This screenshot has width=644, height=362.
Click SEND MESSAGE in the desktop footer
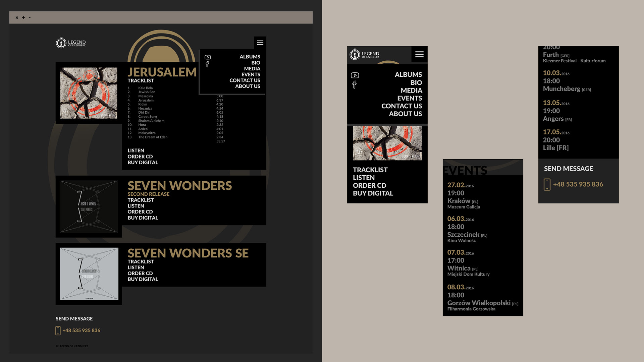[74, 319]
